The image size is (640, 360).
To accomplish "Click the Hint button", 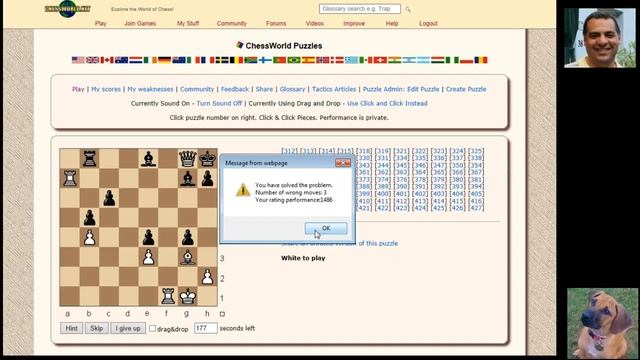I will pos(71,328).
